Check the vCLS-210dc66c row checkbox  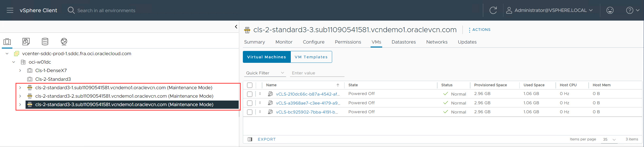click(x=250, y=94)
